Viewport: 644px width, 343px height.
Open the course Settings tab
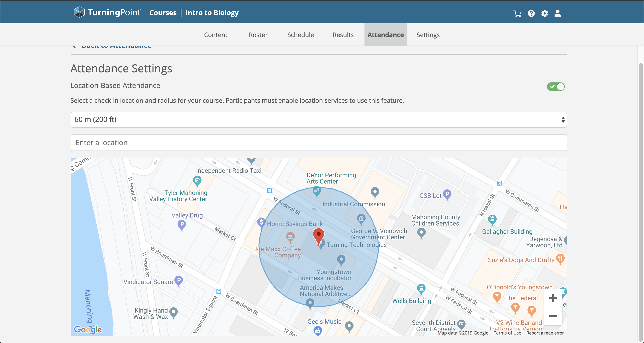click(428, 35)
